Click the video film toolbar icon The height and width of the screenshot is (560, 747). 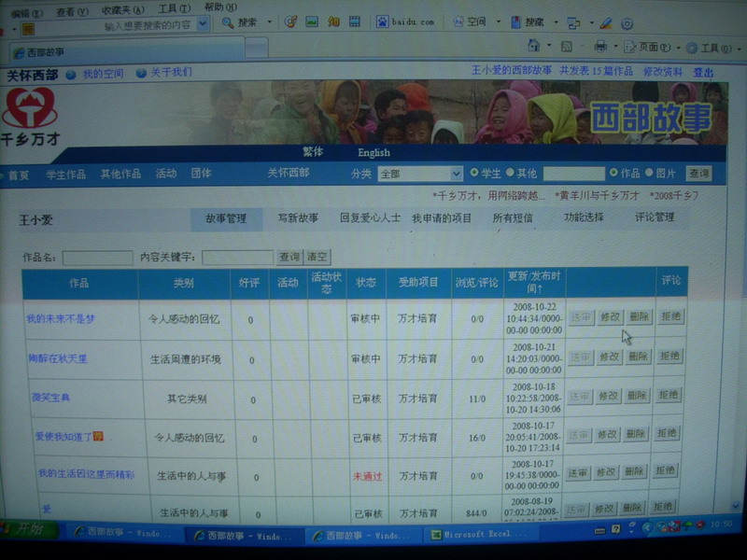(355, 21)
